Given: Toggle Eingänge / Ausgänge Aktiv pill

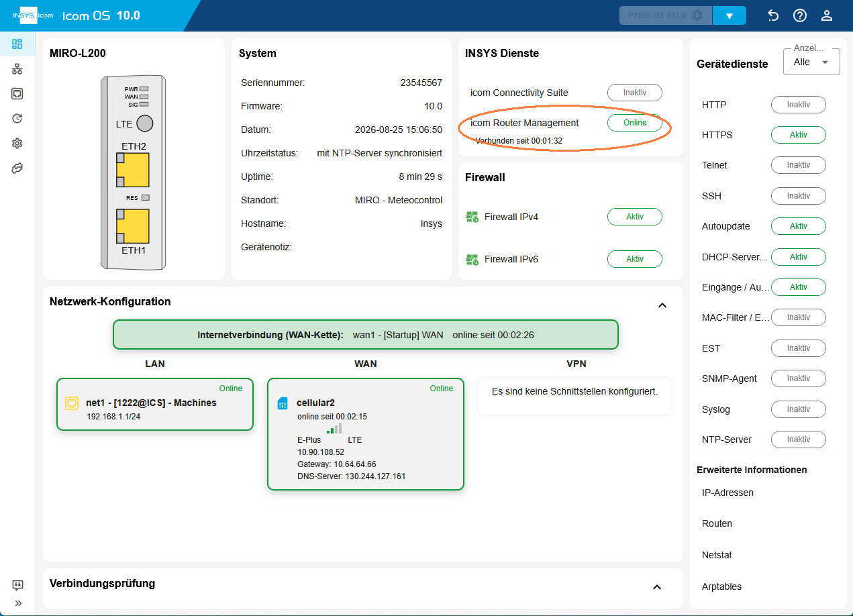Looking at the screenshot, I should (799, 287).
